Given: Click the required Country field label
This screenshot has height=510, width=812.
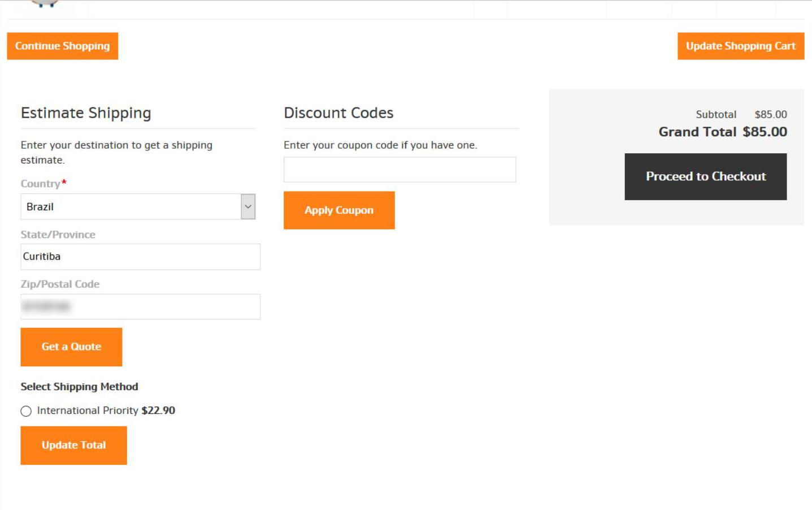Looking at the screenshot, I should (41, 184).
